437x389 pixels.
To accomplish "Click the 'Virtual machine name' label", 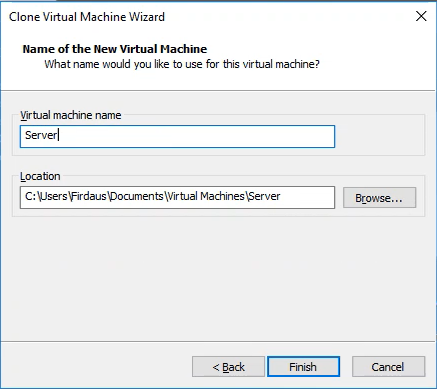I will [71, 115].
